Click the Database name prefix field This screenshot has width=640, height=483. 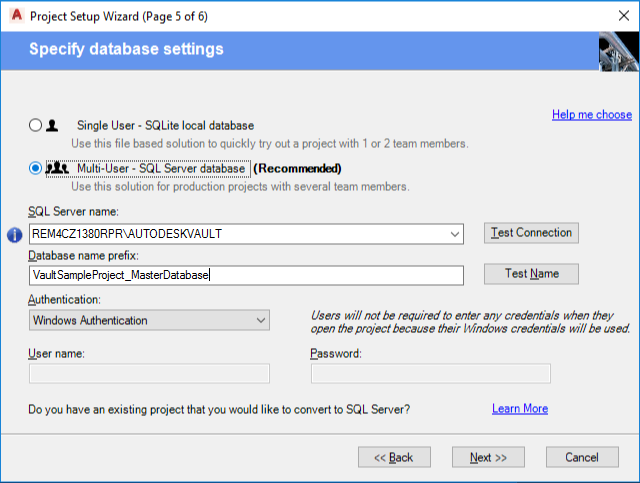coord(246,275)
